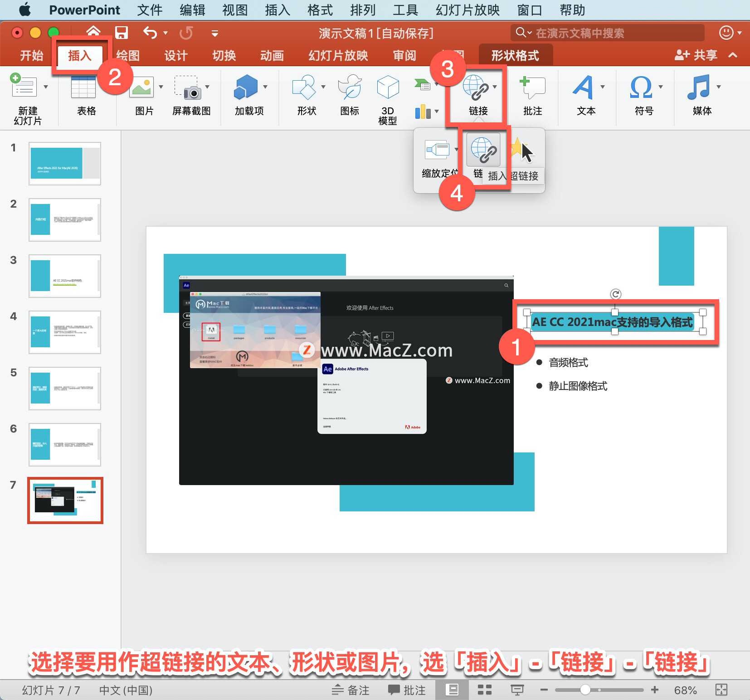Expand the 符号 dropdown arrow
This screenshot has width=750, height=700.
661,87
